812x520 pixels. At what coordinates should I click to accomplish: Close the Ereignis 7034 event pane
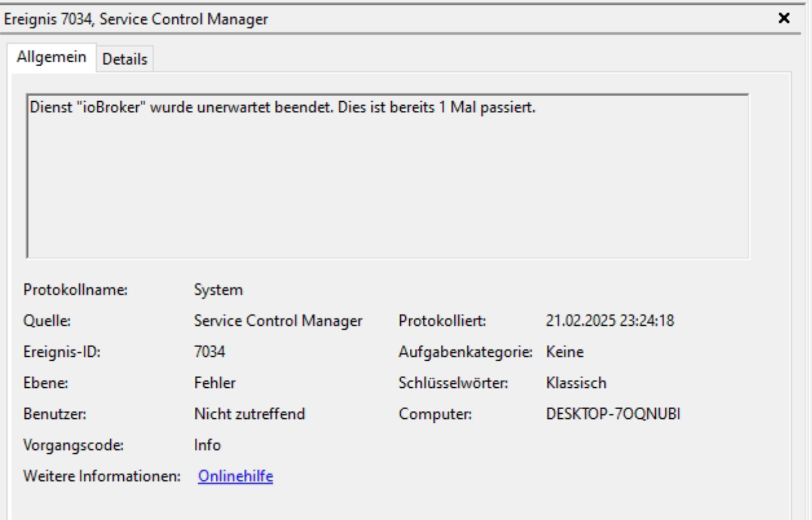click(783, 19)
